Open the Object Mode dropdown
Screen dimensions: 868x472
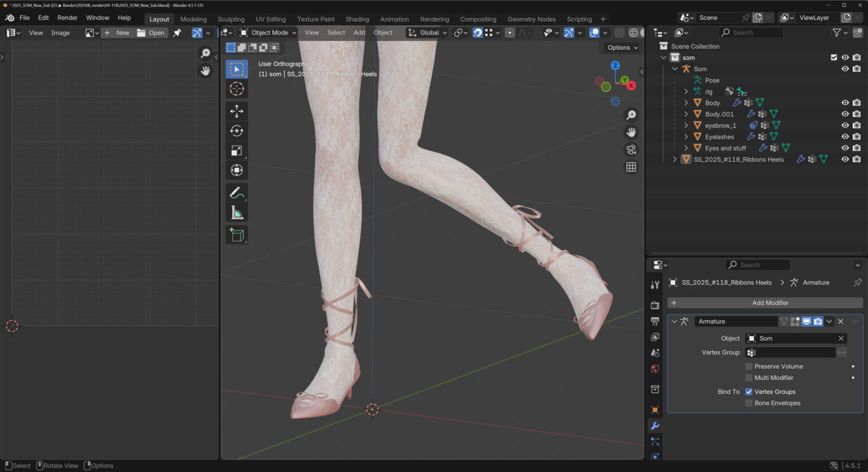pyautogui.click(x=268, y=33)
